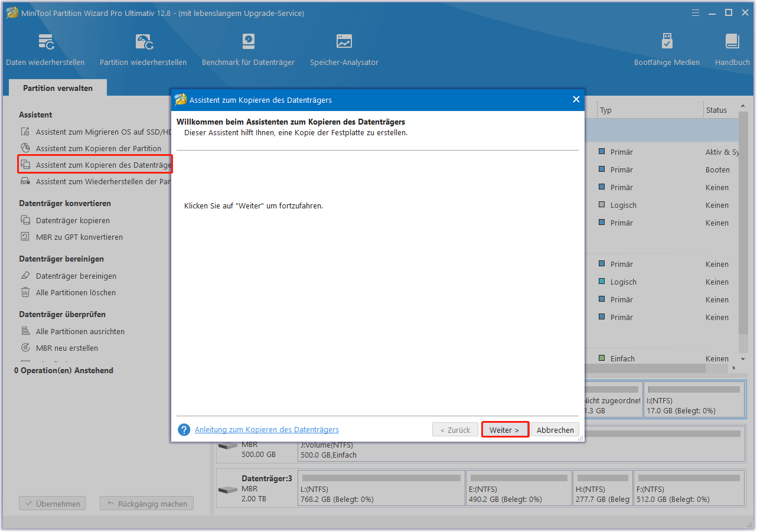The height and width of the screenshot is (532, 757).
Task: Open Anleitung zum Kopieren des Datenträgers link
Action: point(267,430)
